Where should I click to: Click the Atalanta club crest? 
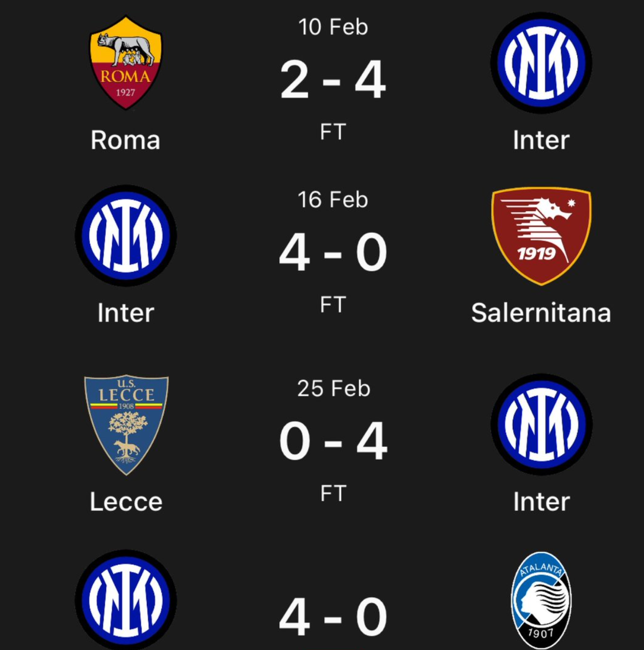[541, 600]
